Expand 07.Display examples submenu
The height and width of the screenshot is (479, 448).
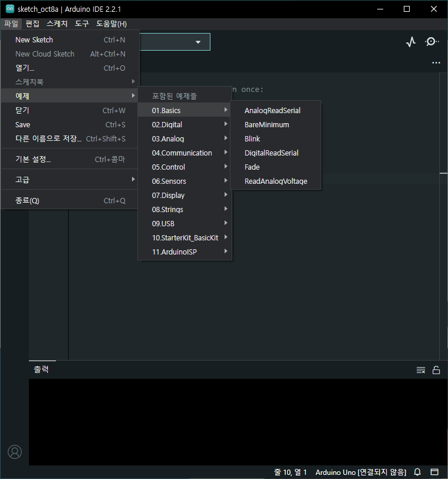pos(185,195)
